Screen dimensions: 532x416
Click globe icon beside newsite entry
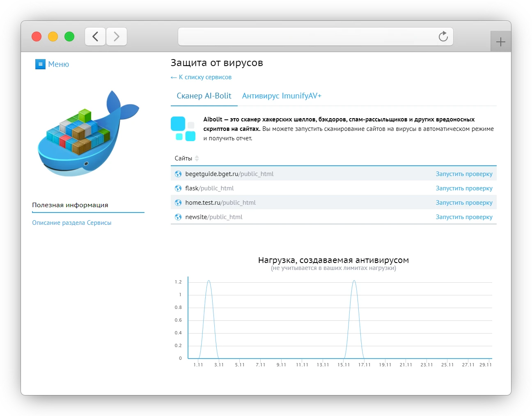click(178, 217)
